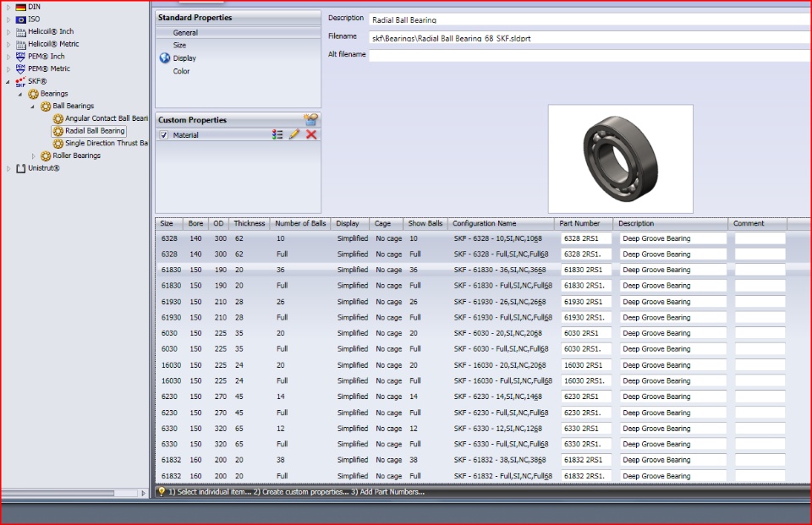Expand the ISO standard node

(x=8, y=19)
